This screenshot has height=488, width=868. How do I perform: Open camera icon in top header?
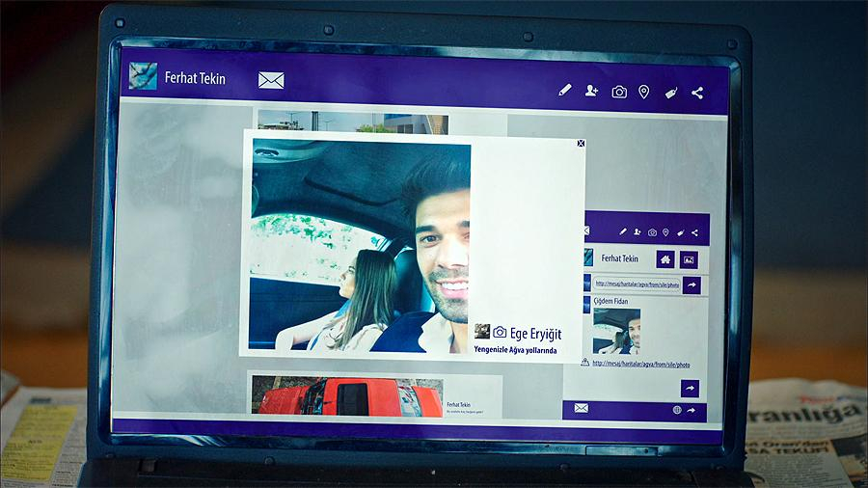[x=619, y=92]
